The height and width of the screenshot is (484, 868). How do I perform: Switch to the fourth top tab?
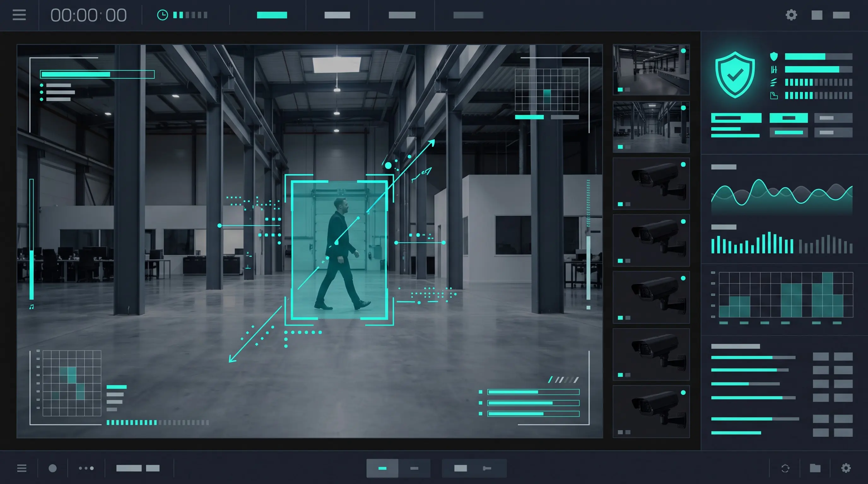pos(468,15)
